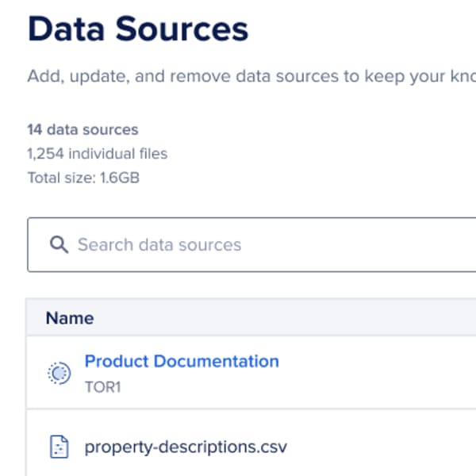The height and width of the screenshot is (476, 476).
Task: Sort by the Name column header
Action: pyautogui.click(x=70, y=318)
